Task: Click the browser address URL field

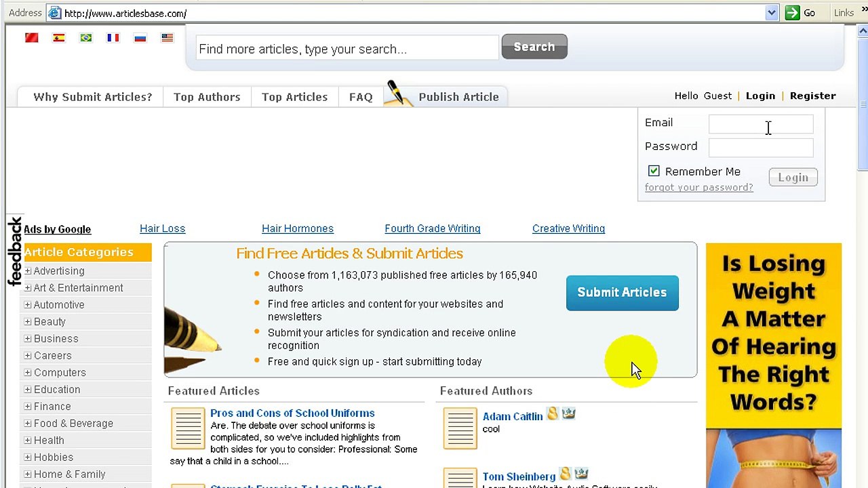Action: [414, 13]
